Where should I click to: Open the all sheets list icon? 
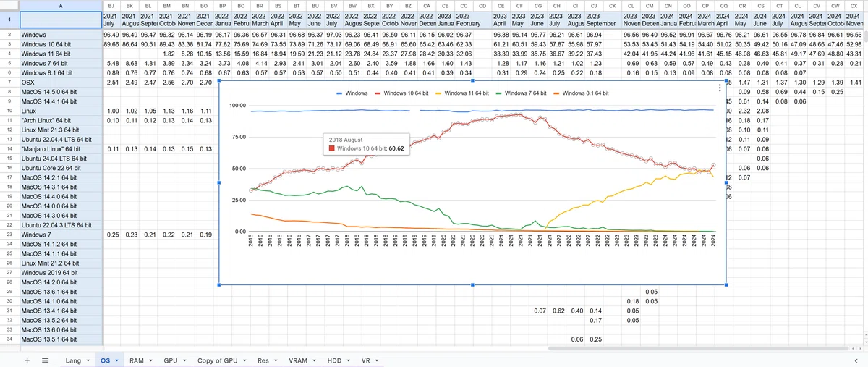coord(45,360)
